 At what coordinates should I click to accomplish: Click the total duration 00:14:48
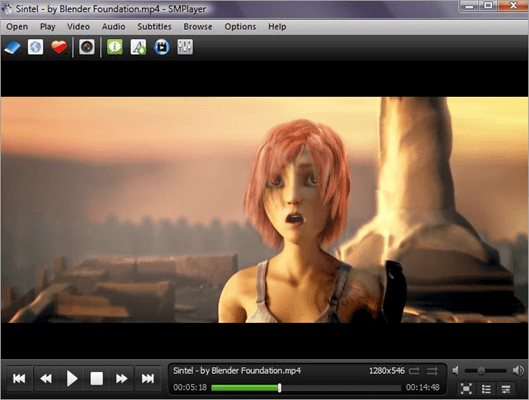(422, 387)
